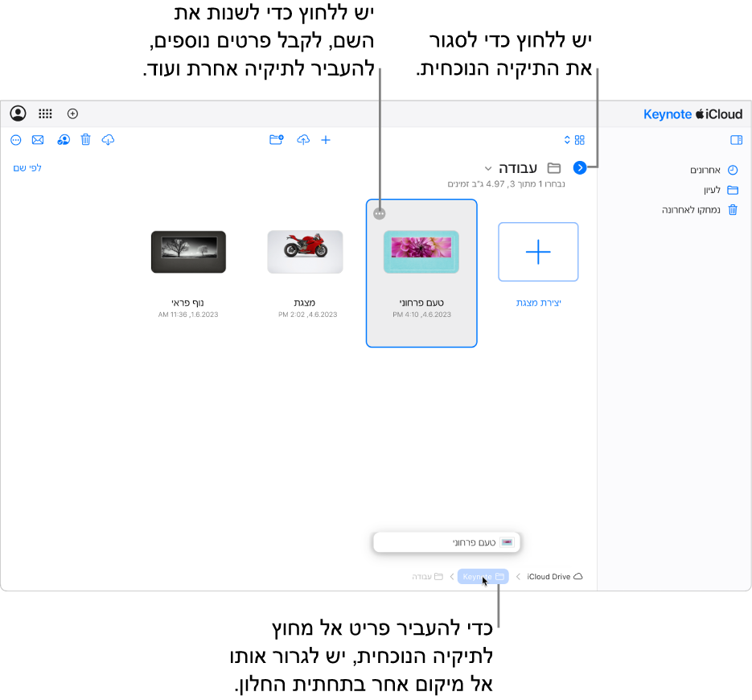Toggle the sidebar panel icon

click(736, 140)
